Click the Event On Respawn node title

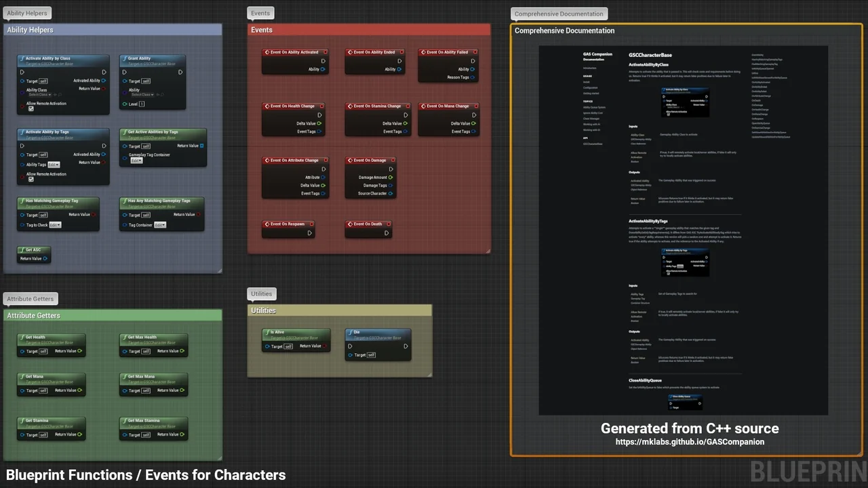pyautogui.click(x=288, y=224)
